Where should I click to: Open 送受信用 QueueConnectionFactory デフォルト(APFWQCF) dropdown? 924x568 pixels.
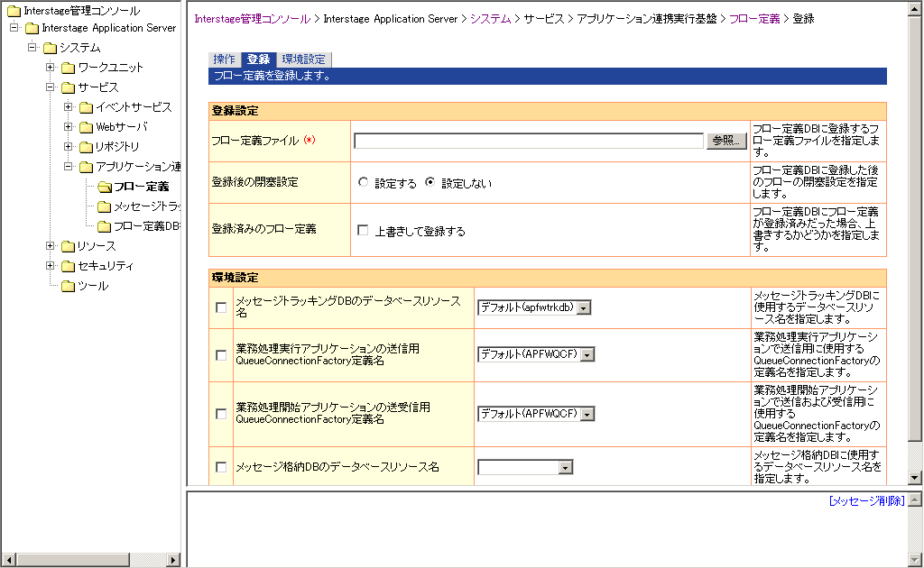536,414
